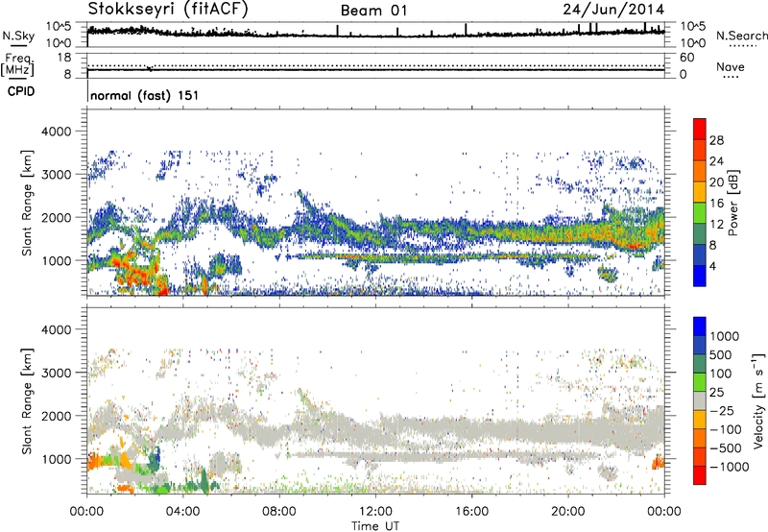Click the date '24/Jun/2014'
This screenshot has width=768, height=532.
point(613,10)
